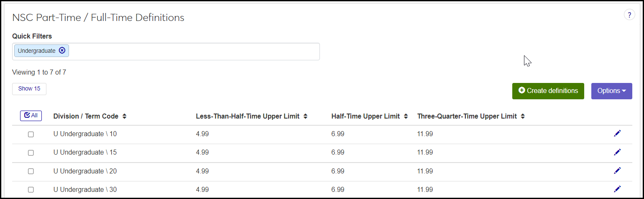Viewport: 644px width, 199px height.
Task: Click the Create definitions button
Action: point(548,91)
